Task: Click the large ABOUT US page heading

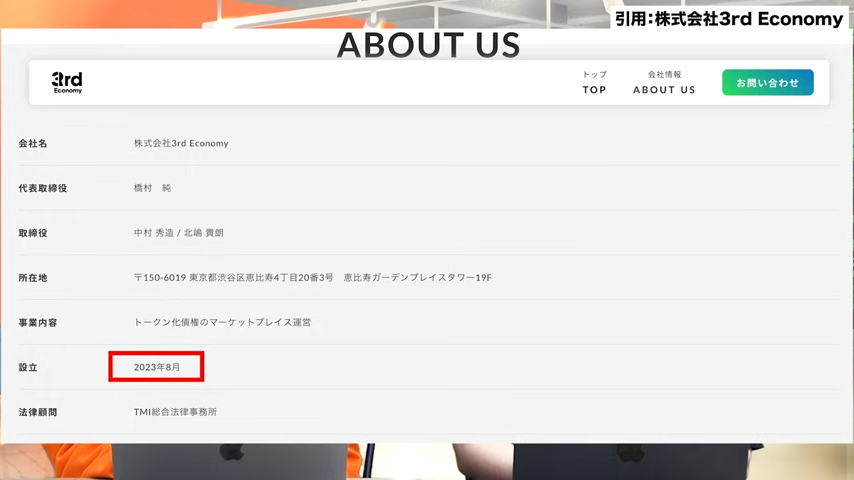Action: pos(428,45)
